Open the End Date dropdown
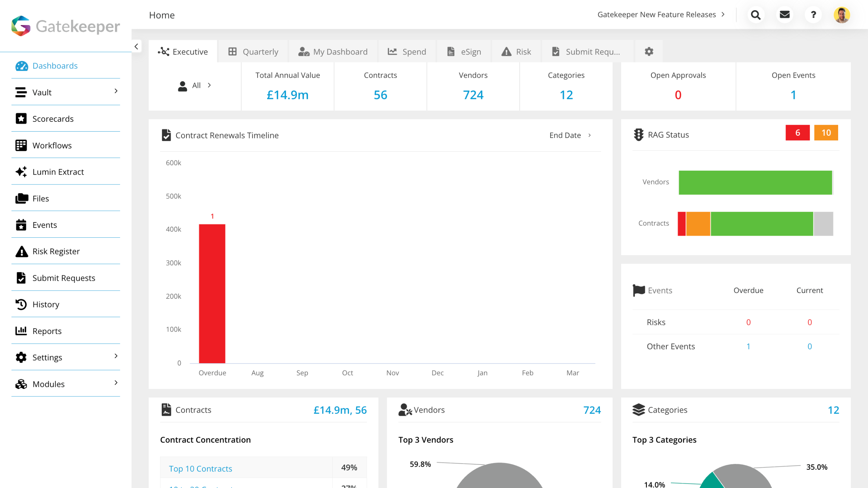The height and width of the screenshot is (488, 868). 570,135
